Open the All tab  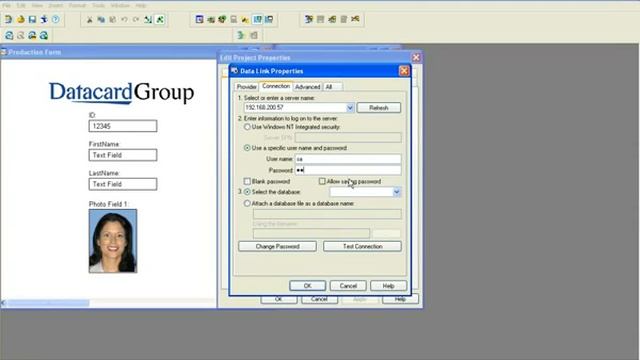coord(329,87)
